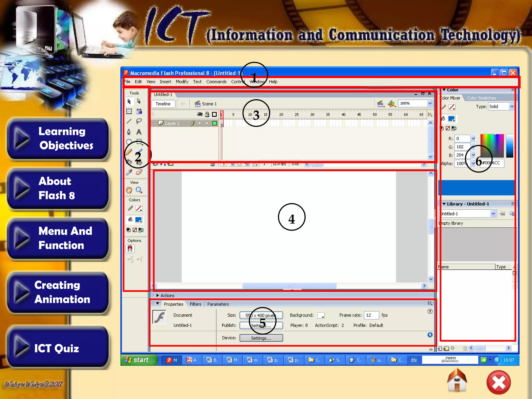Viewport: 532px width, 399px height.
Task: Click the Swap Colors icon in Tools
Action: pos(141,230)
